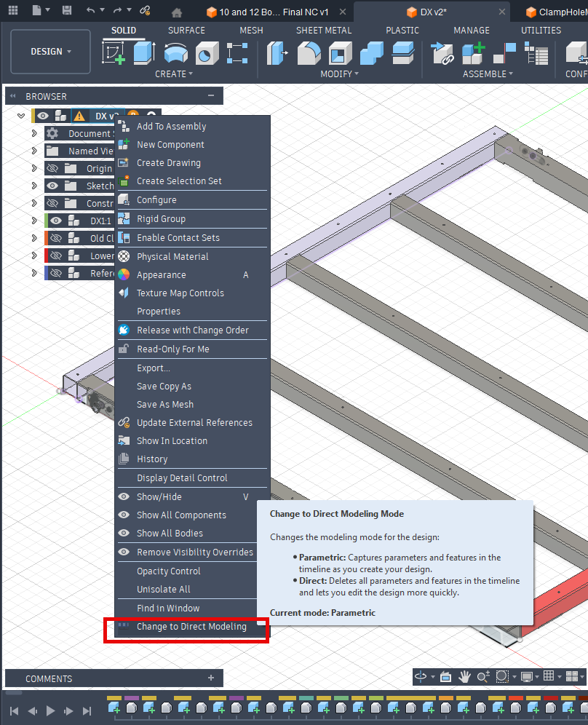Expand the Origin folder

(34, 168)
